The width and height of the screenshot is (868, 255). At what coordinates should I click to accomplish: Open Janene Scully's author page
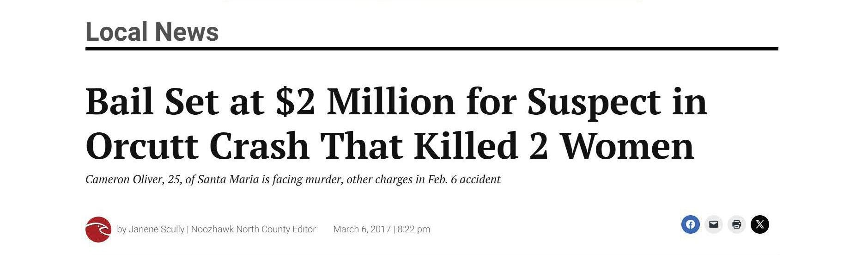(x=156, y=229)
